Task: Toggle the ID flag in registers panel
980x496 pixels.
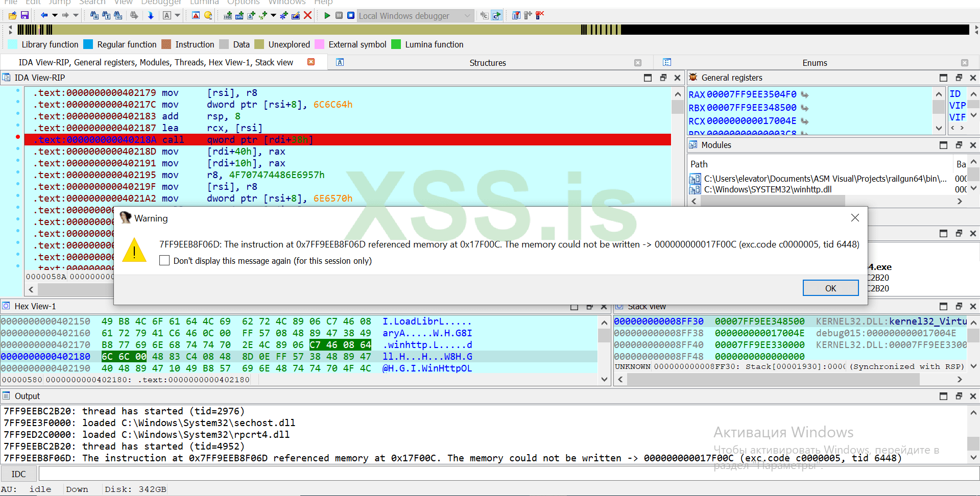Action: pos(955,94)
